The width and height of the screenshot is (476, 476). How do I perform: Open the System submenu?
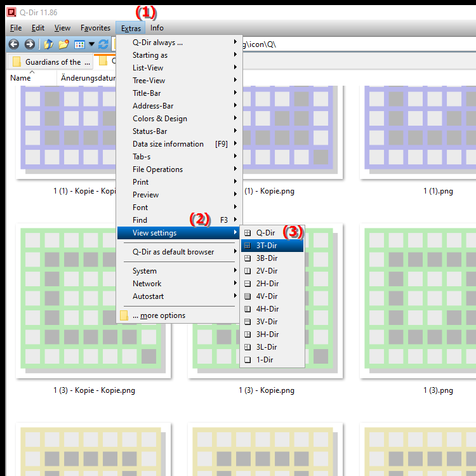click(x=180, y=271)
